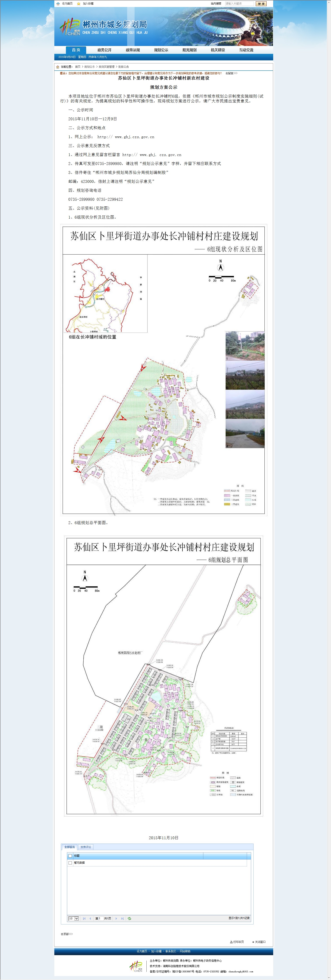Click the footer CHEN logo
The height and width of the screenshot is (980, 331).
tap(136, 967)
